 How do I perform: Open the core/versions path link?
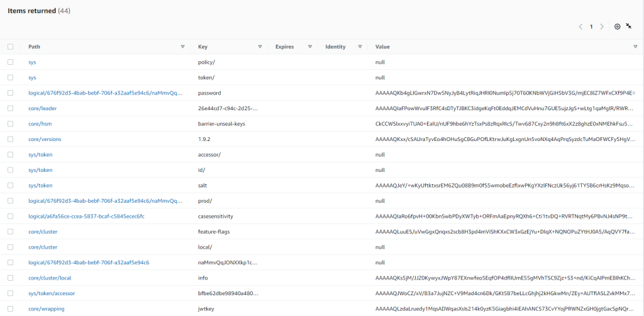coord(45,139)
